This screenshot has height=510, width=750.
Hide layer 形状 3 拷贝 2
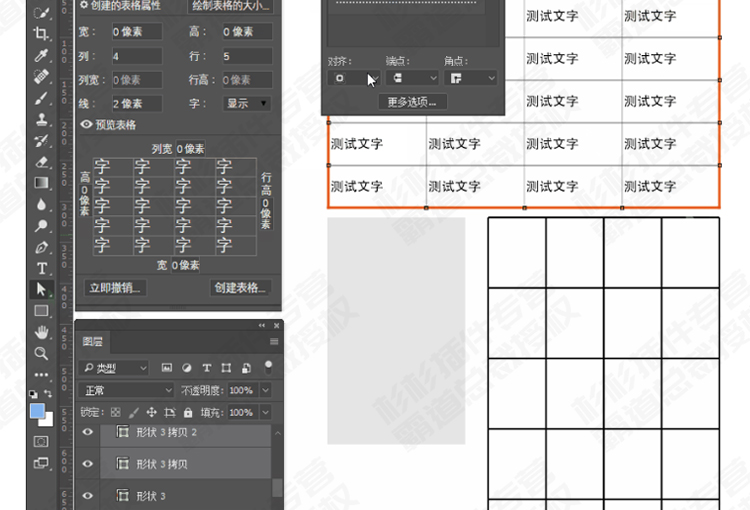pyautogui.click(x=88, y=432)
